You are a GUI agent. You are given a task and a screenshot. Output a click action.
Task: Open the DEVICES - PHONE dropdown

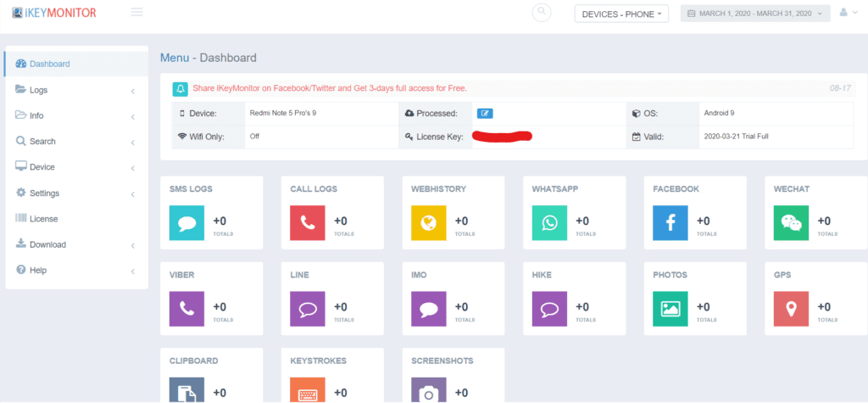[x=621, y=14]
